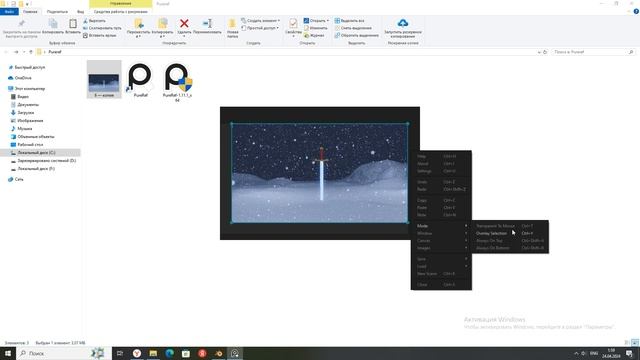Open the Microsoft Store taskbar icon
This screenshot has width=640, height=360.
pos(186,353)
